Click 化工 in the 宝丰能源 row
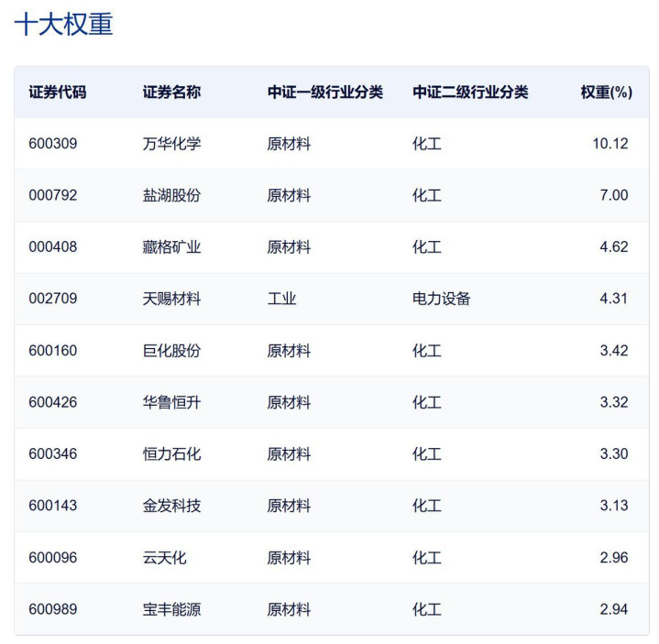 tap(426, 609)
